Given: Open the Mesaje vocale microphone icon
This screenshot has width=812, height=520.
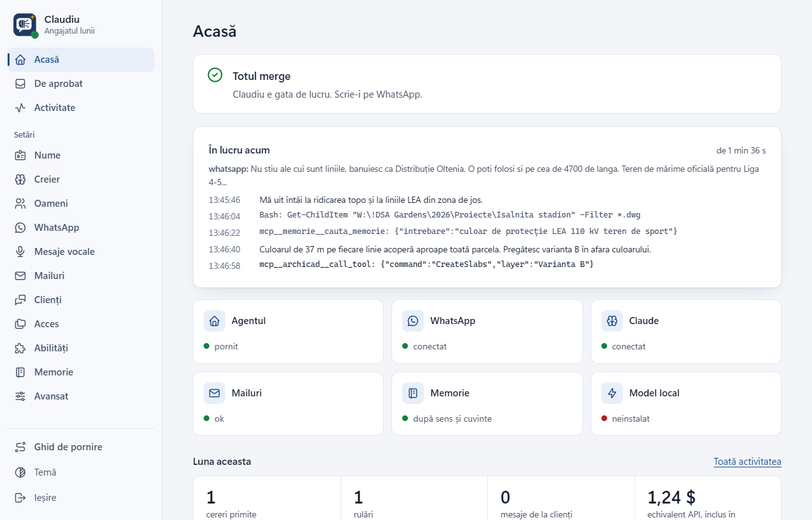Looking at the screenshot, I should point(20,252).
